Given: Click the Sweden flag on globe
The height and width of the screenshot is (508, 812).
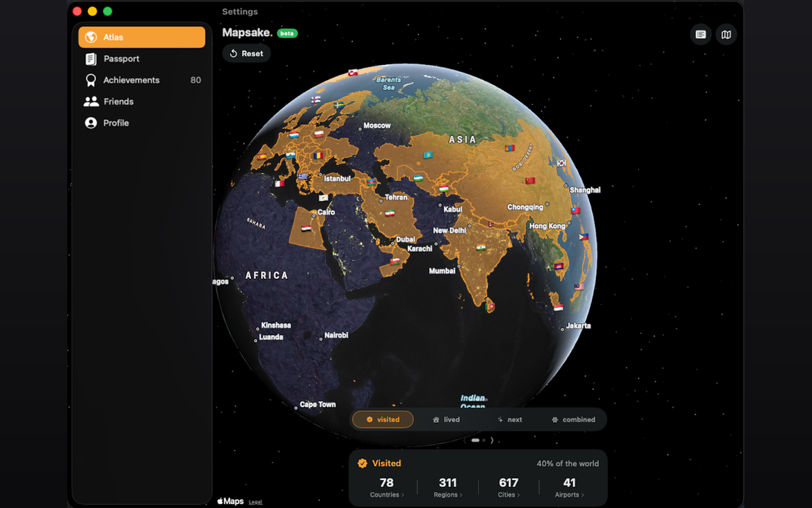Looking at the screenshot, I should click(x=339, y=106).
